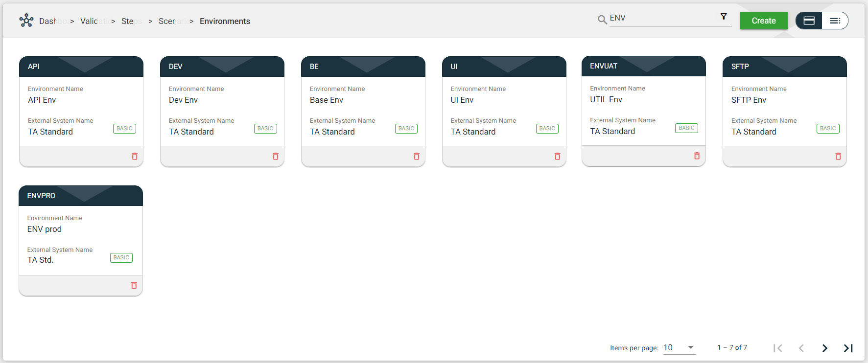Open the filter funnel icon
The image size is (868, 363).
tap(724, 17)
